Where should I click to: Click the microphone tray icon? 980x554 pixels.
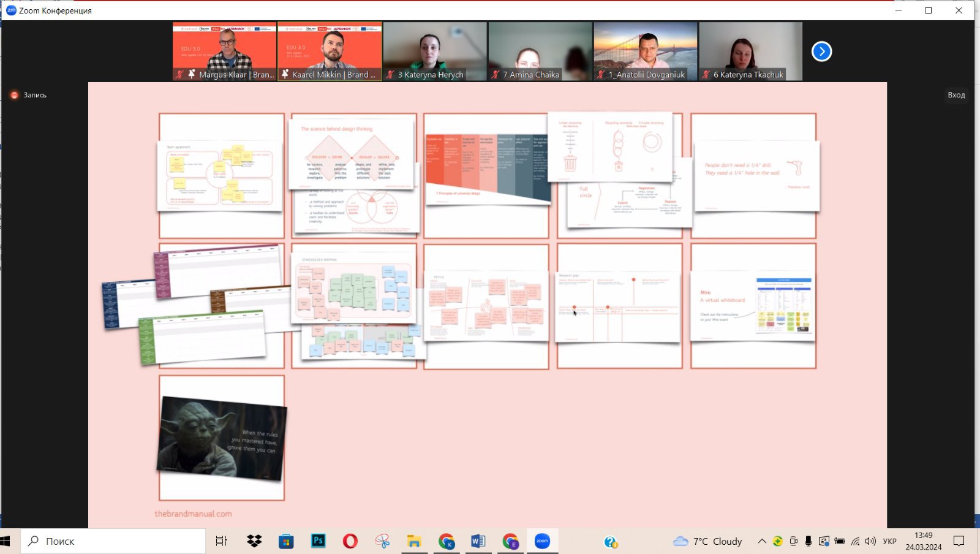tap(809, 541)
